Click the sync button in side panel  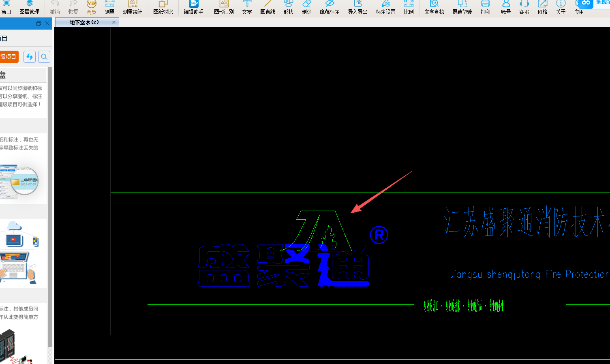pos(30,57)
